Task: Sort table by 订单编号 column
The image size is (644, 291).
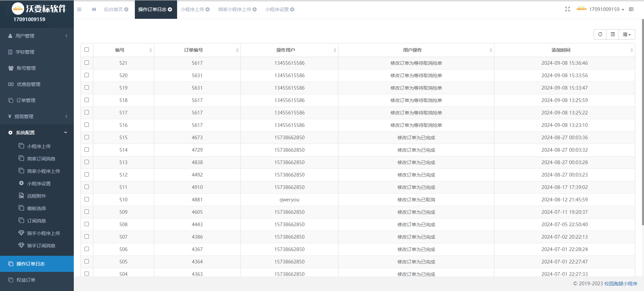Action: pyautogui.click(x=197, y=50)
